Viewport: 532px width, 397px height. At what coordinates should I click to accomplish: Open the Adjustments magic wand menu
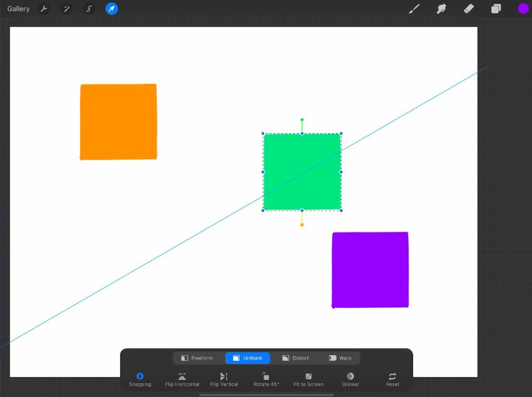[x=66, y=9]
